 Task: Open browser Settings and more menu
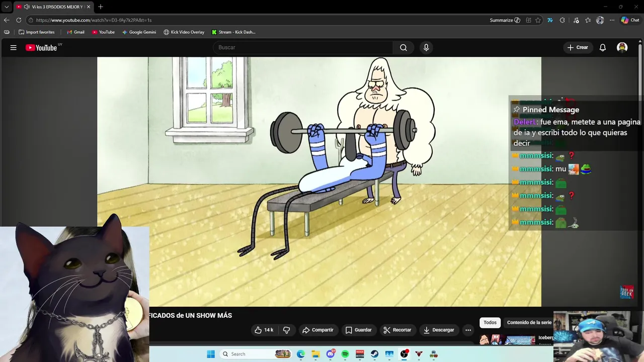612,20
